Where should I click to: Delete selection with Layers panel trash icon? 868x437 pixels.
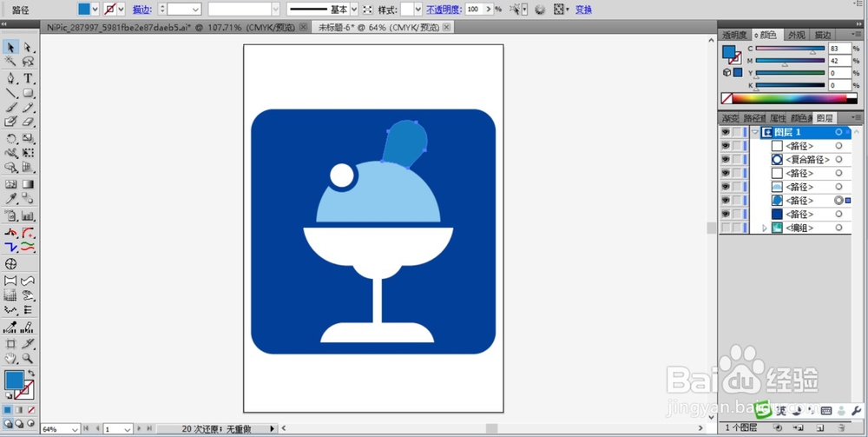(841, 427)
